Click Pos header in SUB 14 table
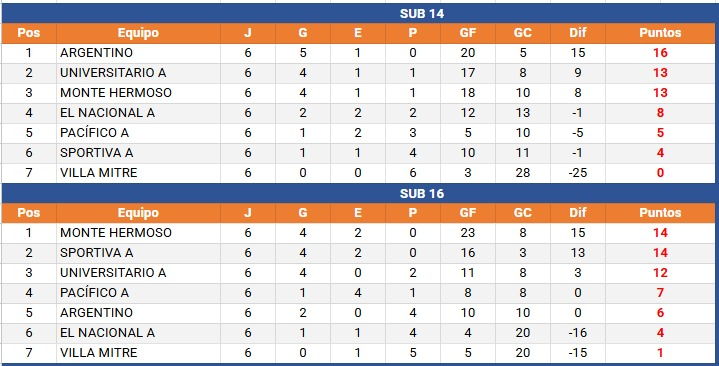This screenshot has width=719, height=366. coord(29,33)
